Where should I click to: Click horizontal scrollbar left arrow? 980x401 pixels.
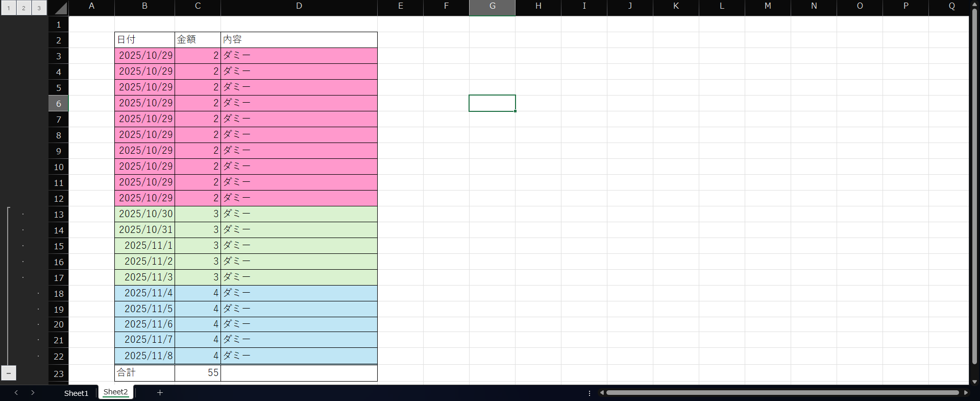602,392
